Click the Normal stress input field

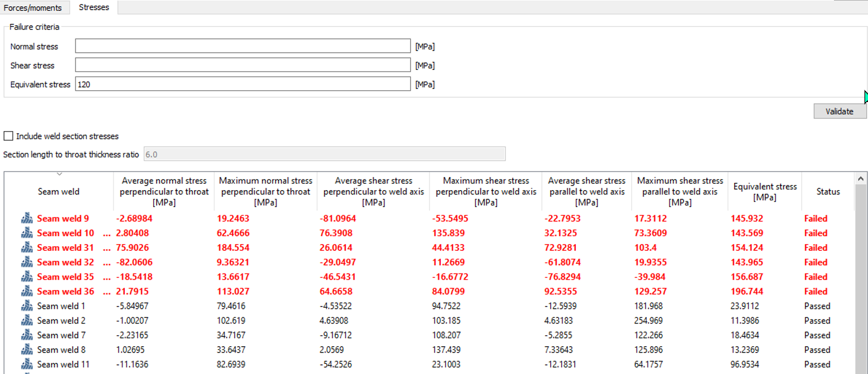pos(242,47)
